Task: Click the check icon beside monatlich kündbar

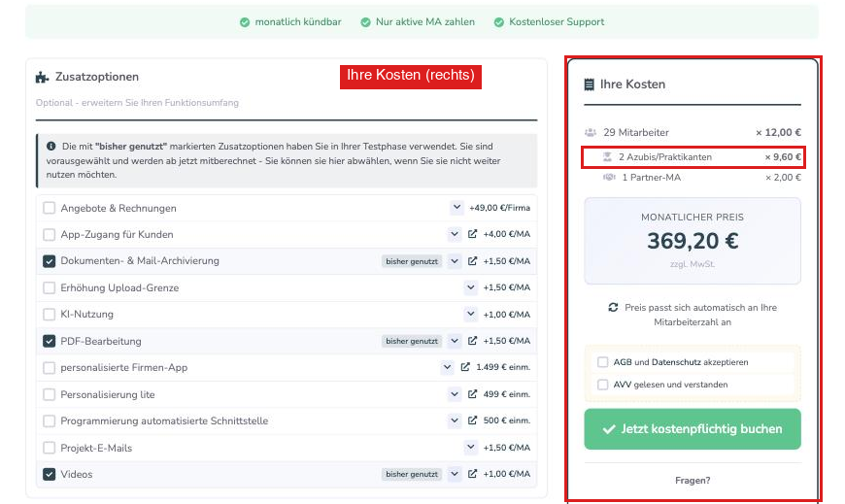Action: tap(245, 22)
